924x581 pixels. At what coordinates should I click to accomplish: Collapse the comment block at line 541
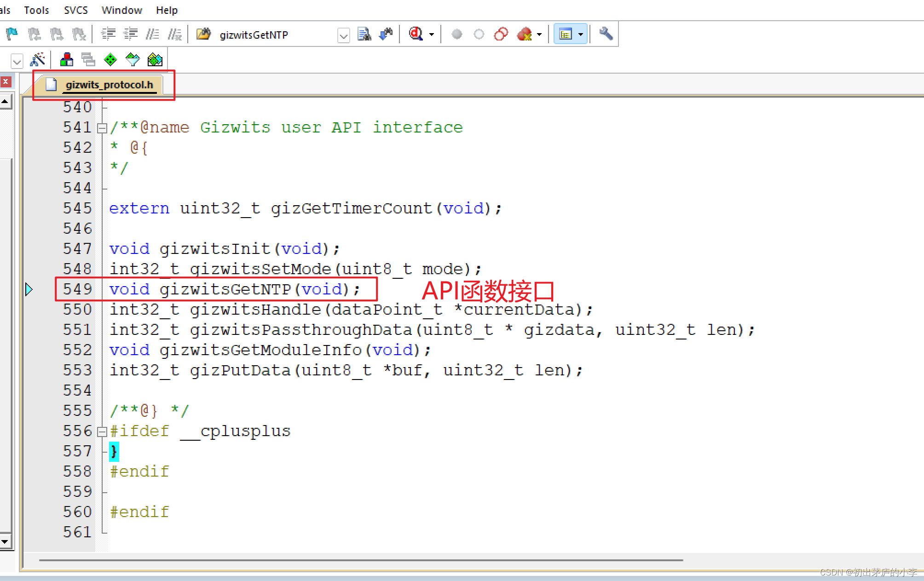[102, 128]
